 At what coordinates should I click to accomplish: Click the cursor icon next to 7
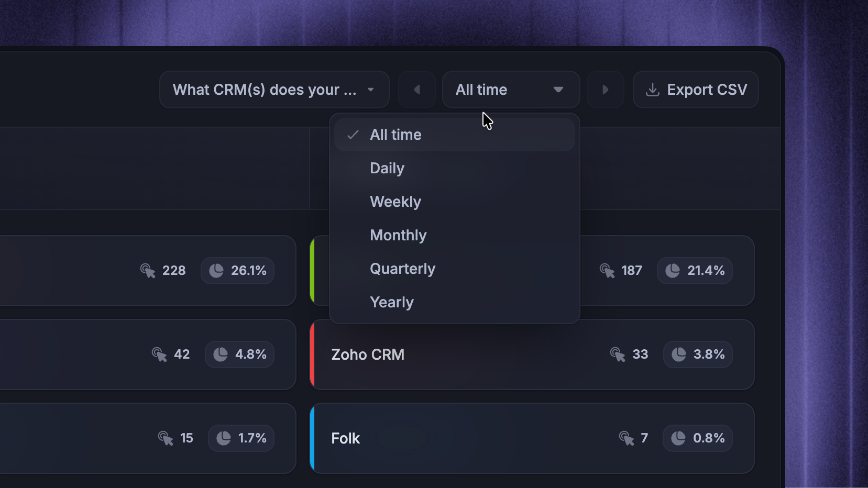click(627, 438)
